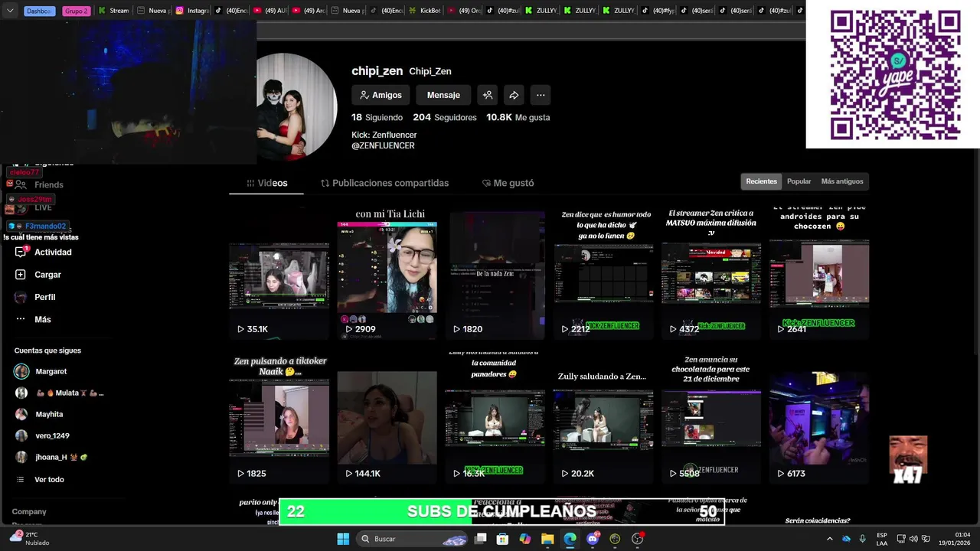Switch to the Stream Kick browser tab

point(114,11)
